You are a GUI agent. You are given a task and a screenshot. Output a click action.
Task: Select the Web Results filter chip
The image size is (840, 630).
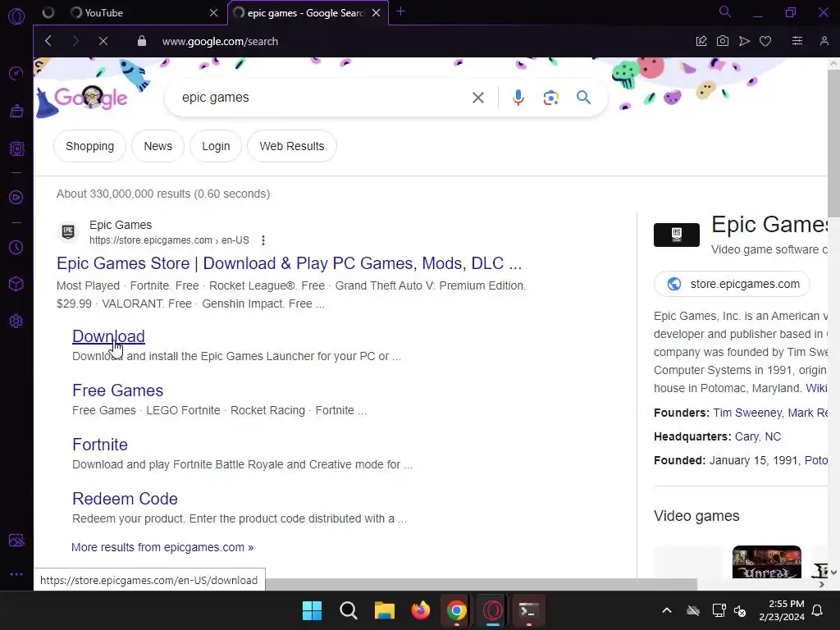[292, 146]
